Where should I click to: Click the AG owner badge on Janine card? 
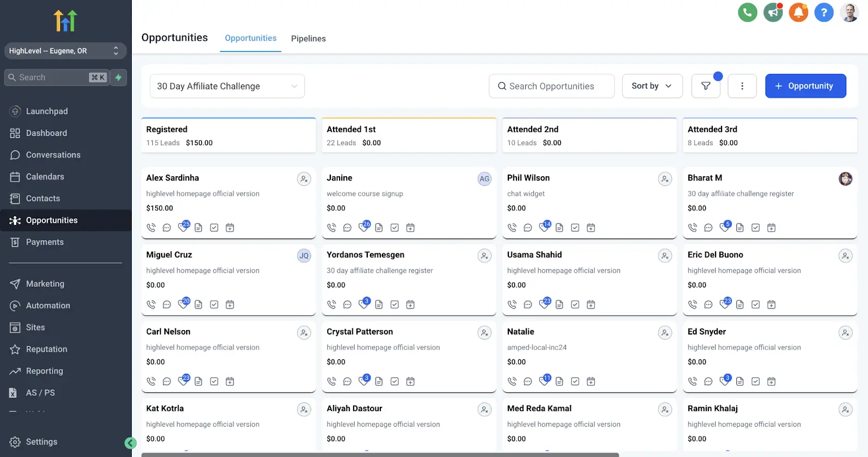[x=484, y=179]
